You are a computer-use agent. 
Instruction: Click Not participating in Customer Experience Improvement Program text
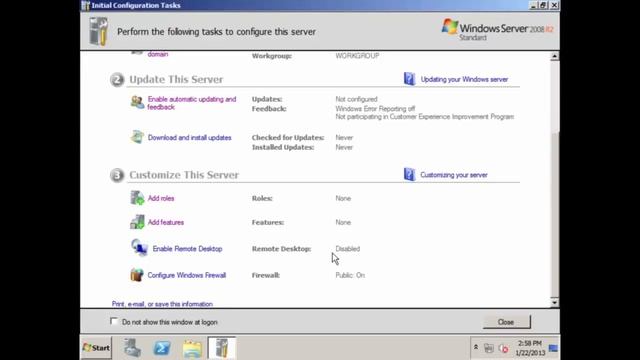[x=424, y=117]
